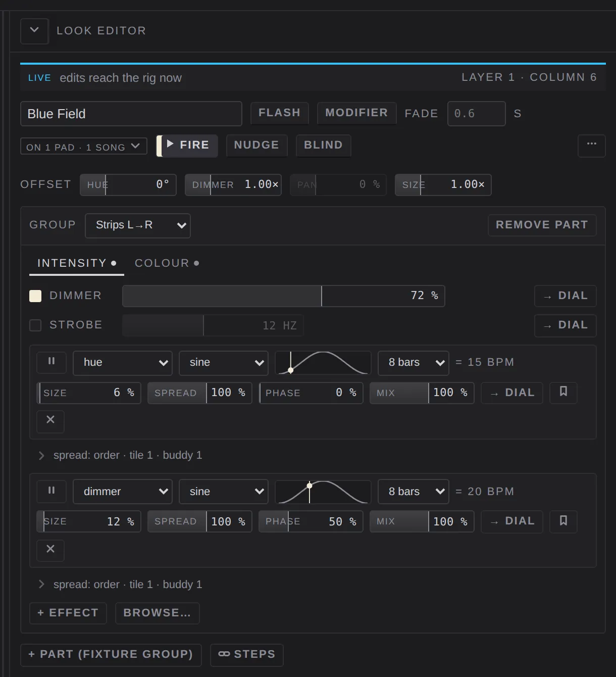Remove the dimmer effect with X
The image size is (616, 677).
click(x=50, y=550)
